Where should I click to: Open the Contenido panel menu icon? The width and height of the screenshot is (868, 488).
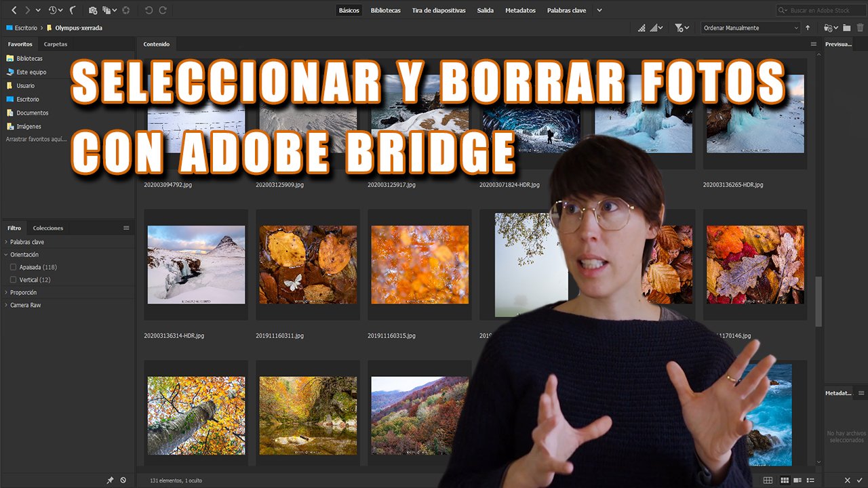[x=814, y=44]
